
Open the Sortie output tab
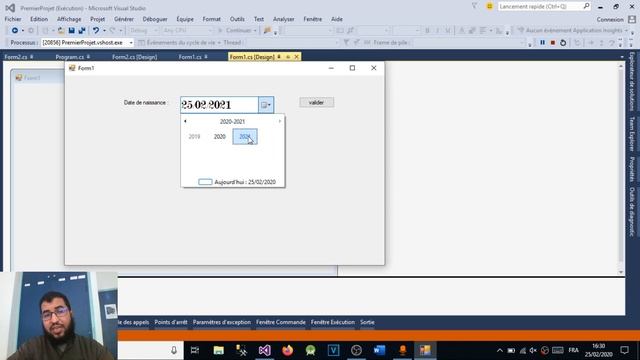pos(367,322)
